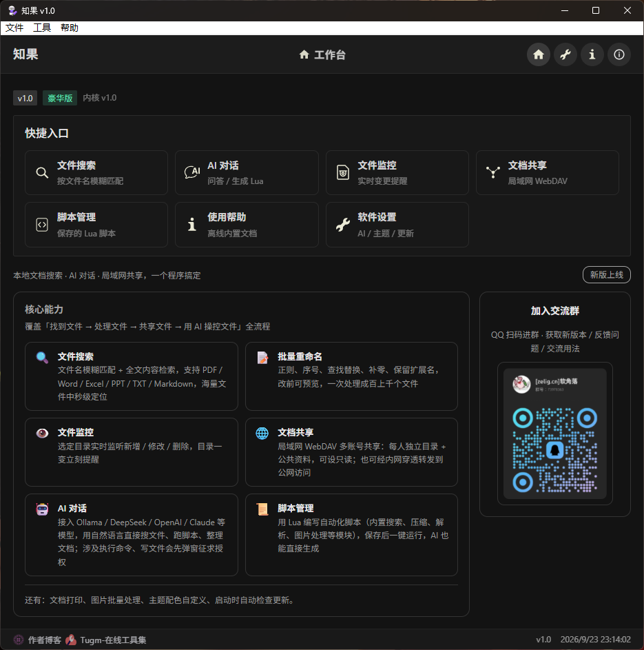This screenshot has width=644, height=650.
Task: Click the 新版上线 button
Action: point(606,275)
